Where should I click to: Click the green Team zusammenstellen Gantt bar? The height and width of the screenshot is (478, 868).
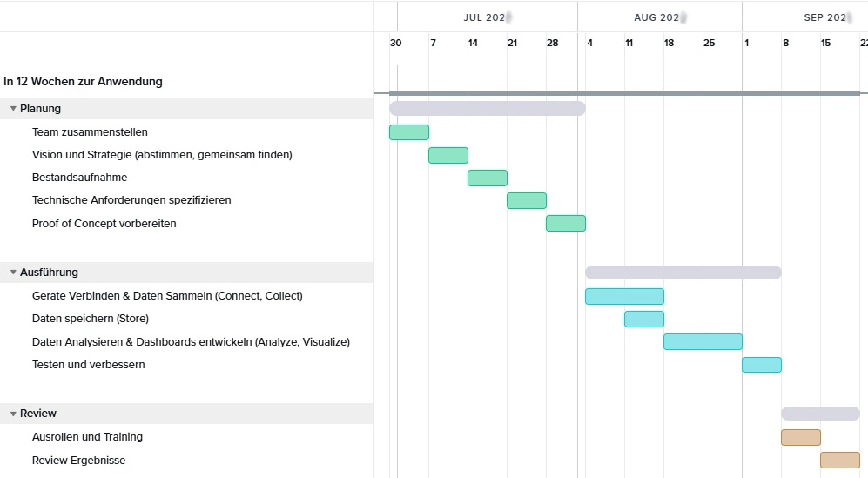(408, 132)
